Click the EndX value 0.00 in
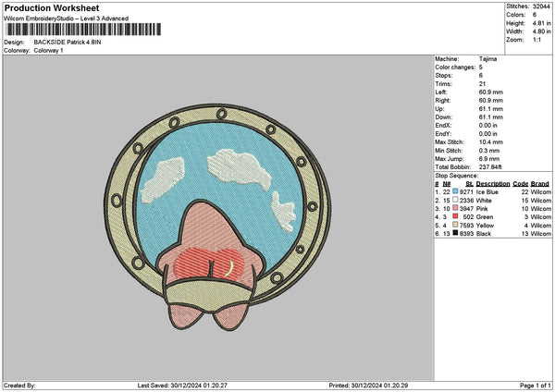The height and width of the screenshot is (392, 555). click(488, 125)
